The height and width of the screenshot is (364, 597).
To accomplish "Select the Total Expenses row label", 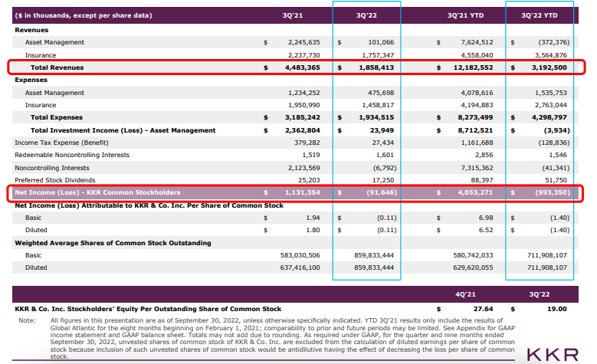I will click(58, 117).
